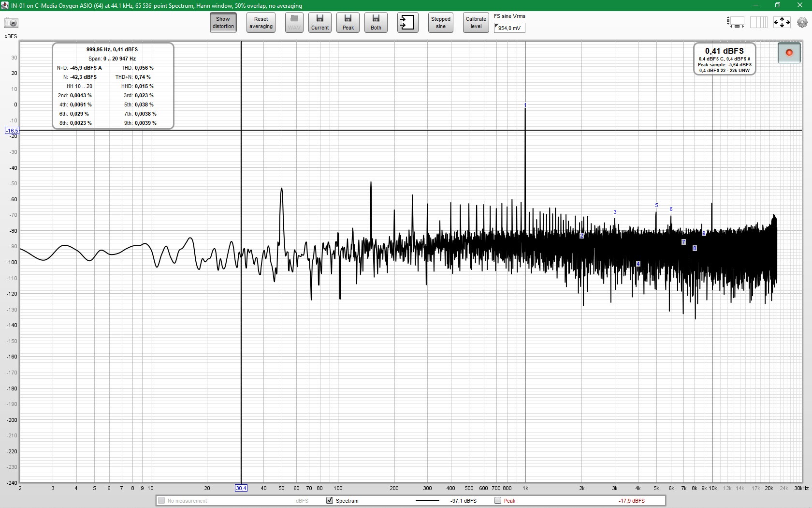Click Span 0 .. 20 947 Hz text
Viewport: 812px width, 508px height.
(x=112, y=59)
